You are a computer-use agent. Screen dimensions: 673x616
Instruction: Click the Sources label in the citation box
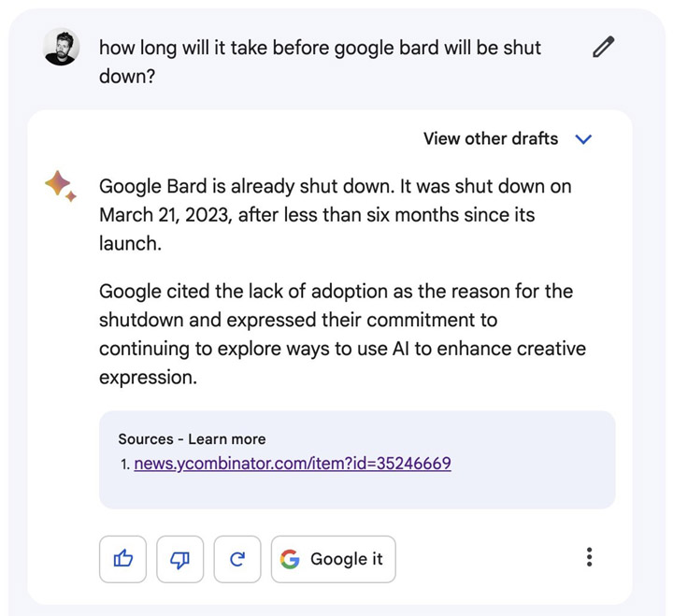point(146,438)
